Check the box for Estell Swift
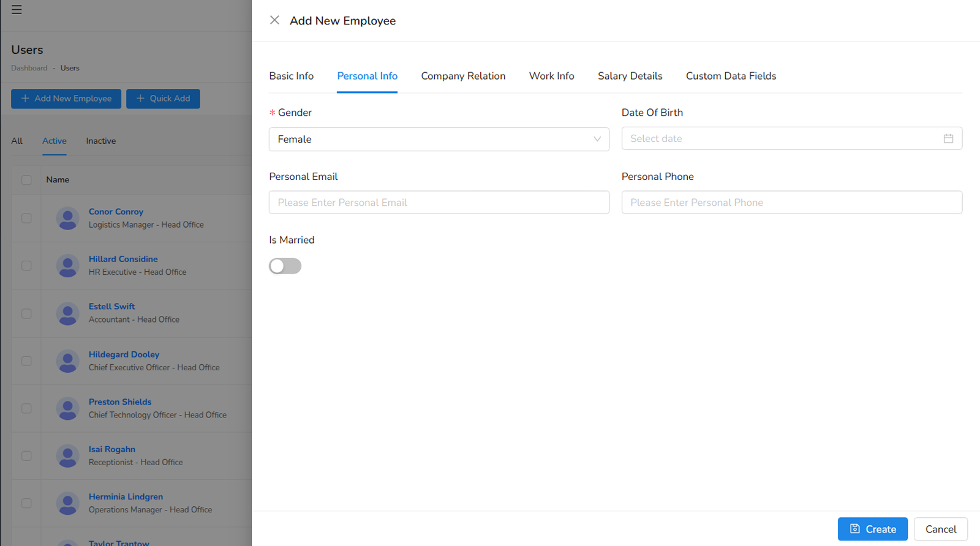The image size is (980, 546). [x=26, y=313]
